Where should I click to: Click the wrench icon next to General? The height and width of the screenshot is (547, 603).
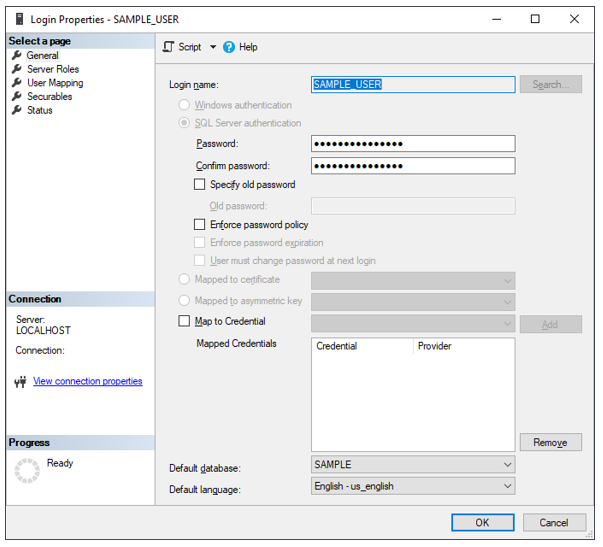coord(17,55)
